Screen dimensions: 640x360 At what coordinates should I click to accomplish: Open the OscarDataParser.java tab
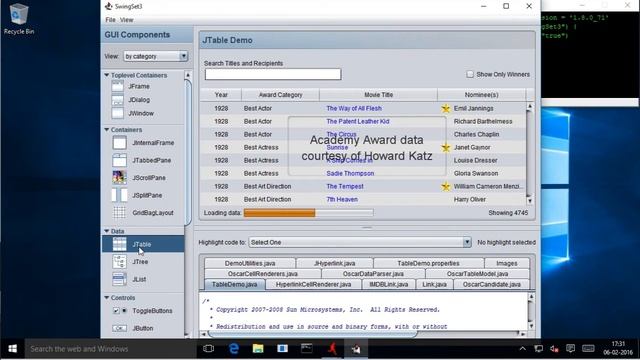(373, 273)
